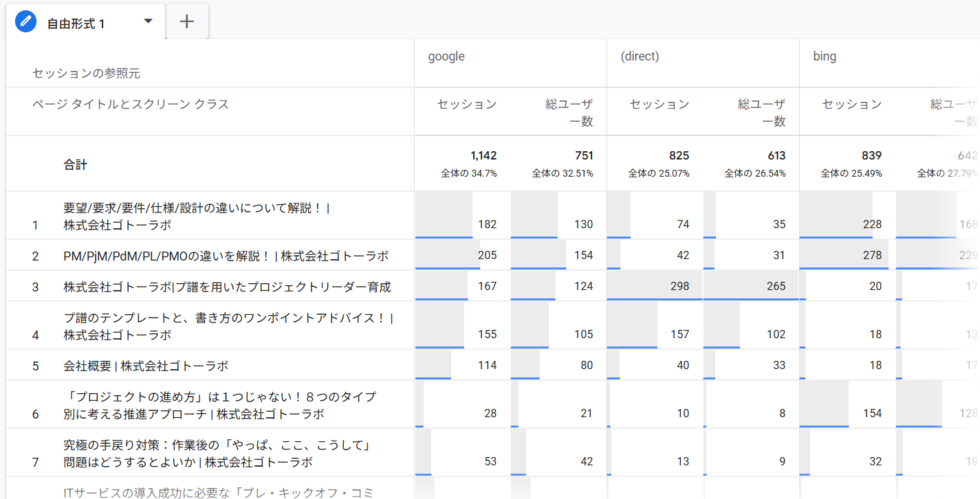Select row 2 PM/PjM/PdM/PL/PMO page title
The image size is (980, 499).
[x=226, y=256]
